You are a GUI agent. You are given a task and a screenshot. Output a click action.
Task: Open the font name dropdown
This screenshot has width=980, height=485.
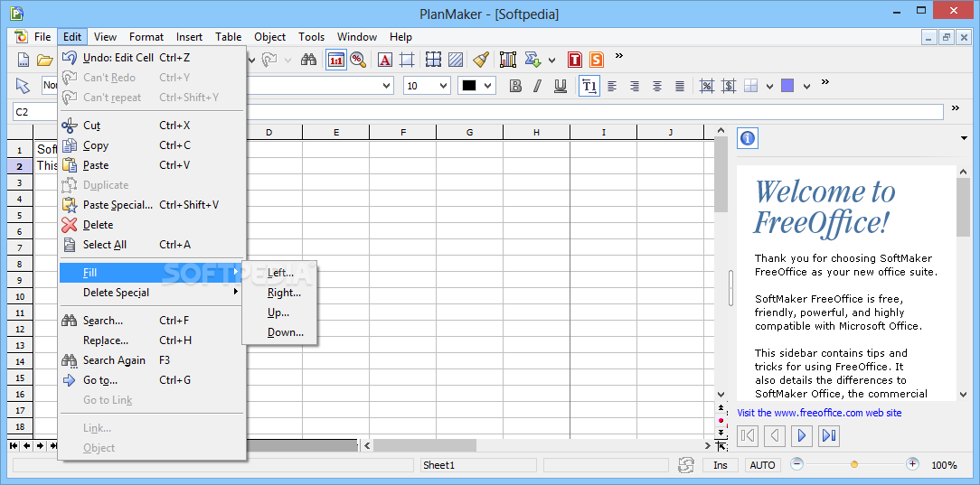387,86
